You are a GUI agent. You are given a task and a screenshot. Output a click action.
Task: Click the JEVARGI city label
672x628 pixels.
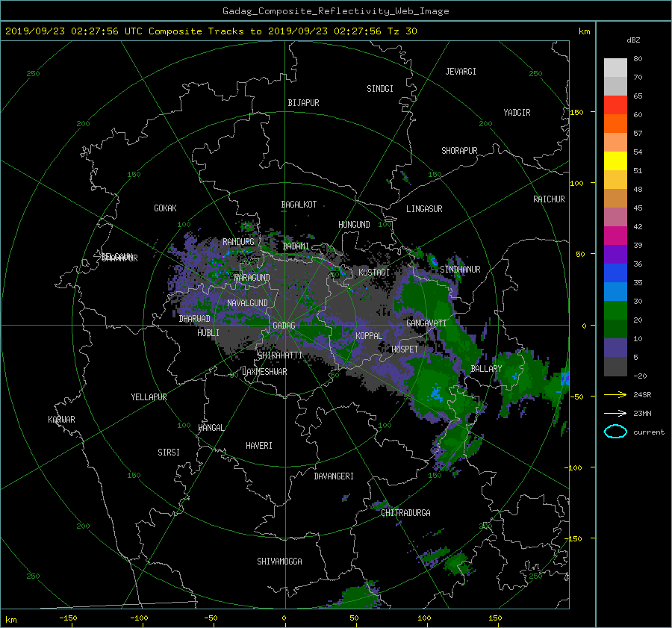461,72
